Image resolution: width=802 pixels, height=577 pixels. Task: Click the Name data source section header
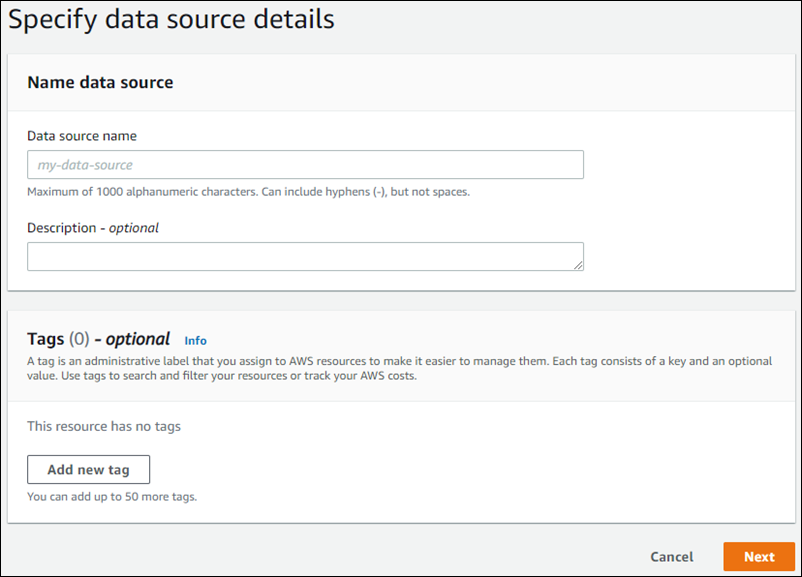(100, 83)
